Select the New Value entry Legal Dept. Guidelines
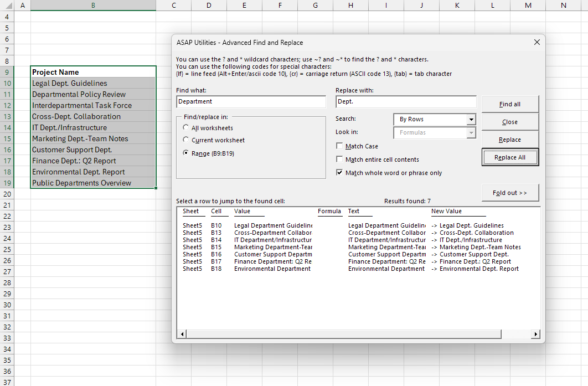Viewport: 588px width, 386px height. (472, 225)
